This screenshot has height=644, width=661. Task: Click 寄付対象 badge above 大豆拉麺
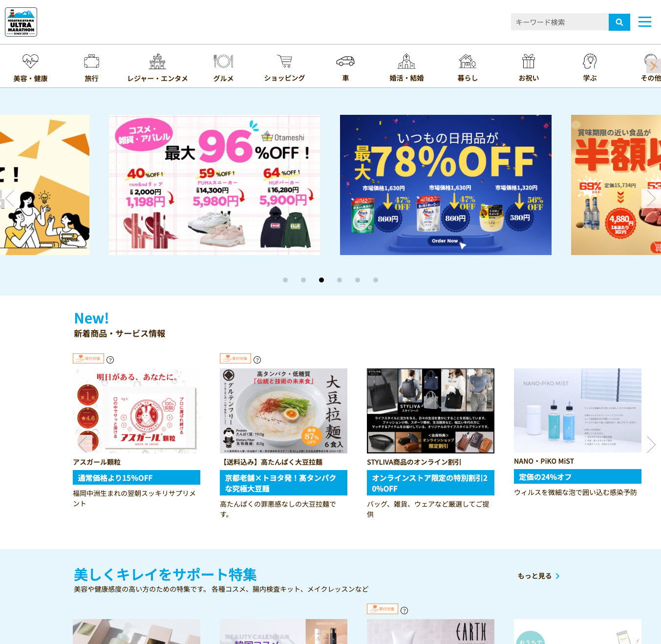point(235,359)
